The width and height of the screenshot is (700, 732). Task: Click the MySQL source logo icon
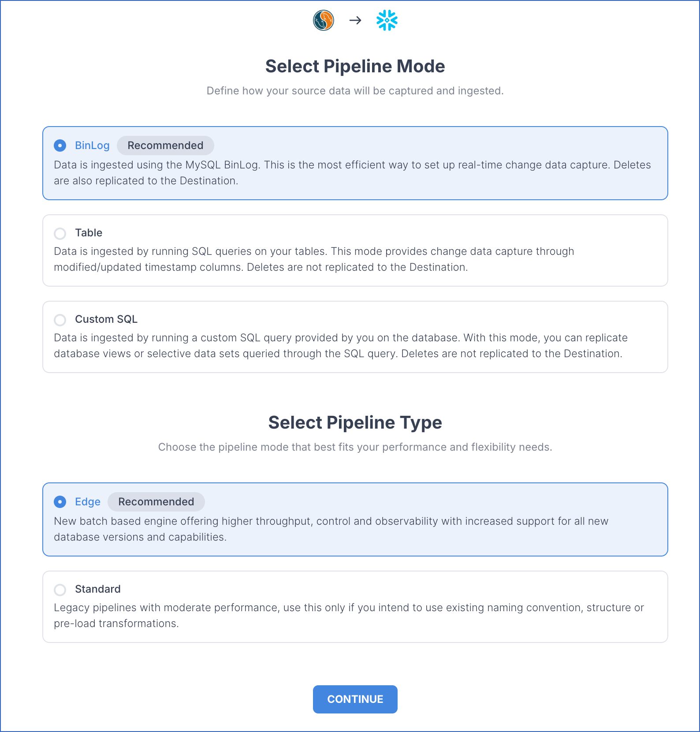tap(324, 21)
